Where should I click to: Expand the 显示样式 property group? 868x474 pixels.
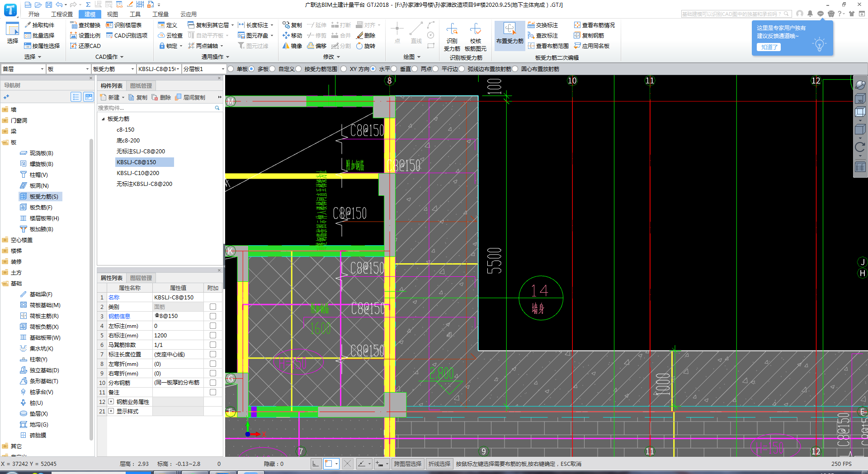point(111,411)
